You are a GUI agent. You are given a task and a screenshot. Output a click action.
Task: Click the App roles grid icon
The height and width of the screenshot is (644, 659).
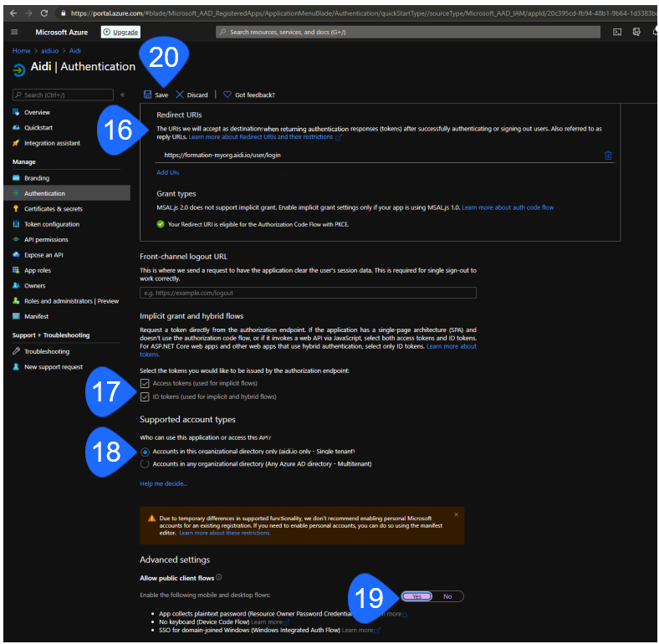point(16,270)
